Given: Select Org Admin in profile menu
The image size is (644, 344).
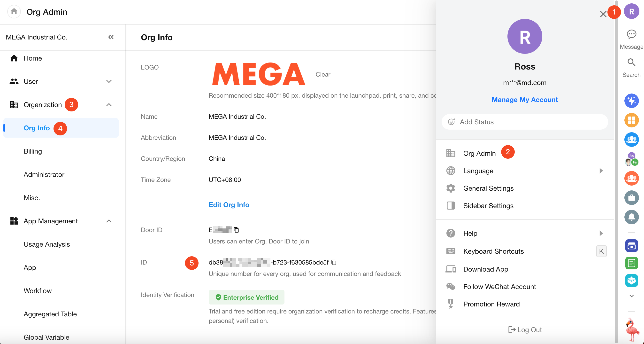Looking at the screenshot, I should 479,153.
